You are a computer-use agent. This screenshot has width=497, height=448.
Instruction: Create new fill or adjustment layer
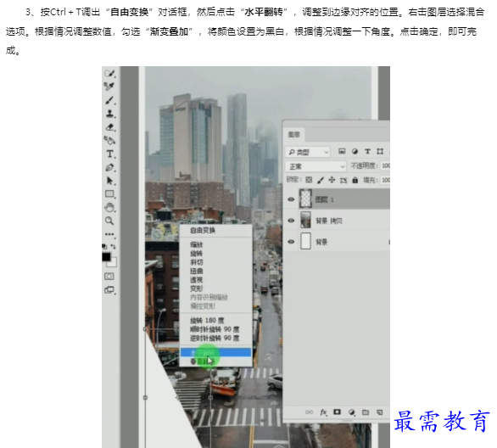(351, 412)
